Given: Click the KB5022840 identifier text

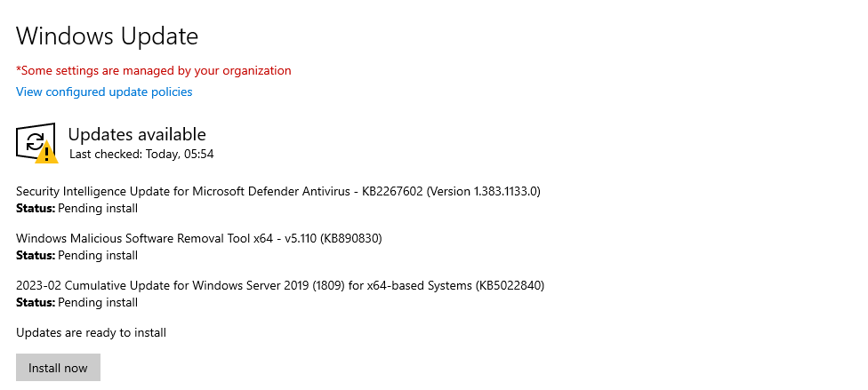Looking at the screenshot, I should (506, 285).
